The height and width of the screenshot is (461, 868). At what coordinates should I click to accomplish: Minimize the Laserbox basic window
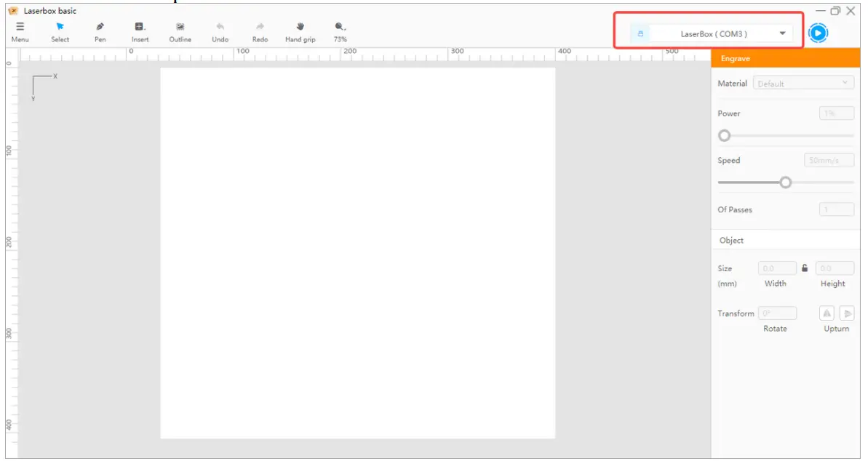(x=821, y=10)
